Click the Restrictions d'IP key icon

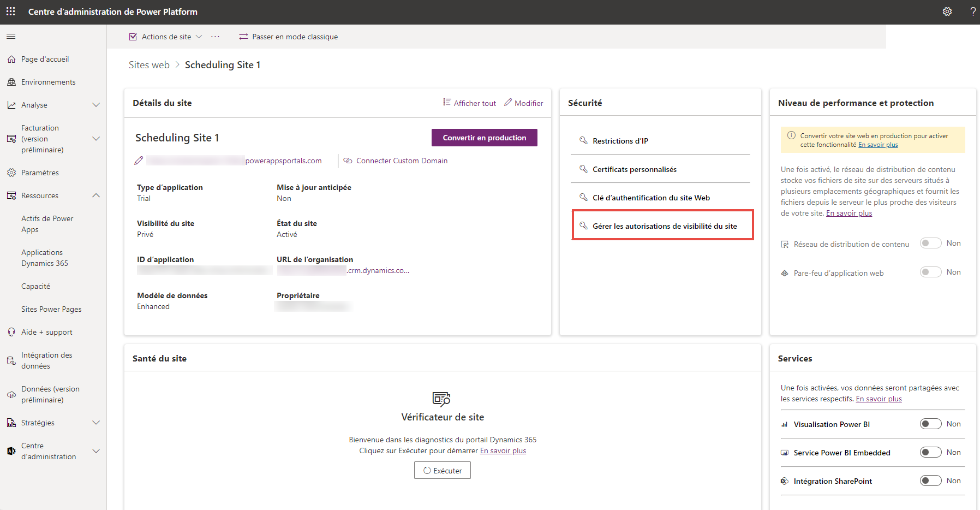[583, 140]
